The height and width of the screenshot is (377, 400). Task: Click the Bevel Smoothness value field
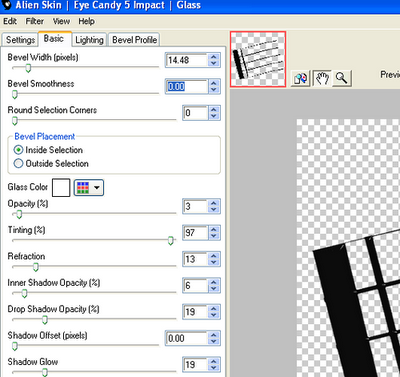(187, 87)
